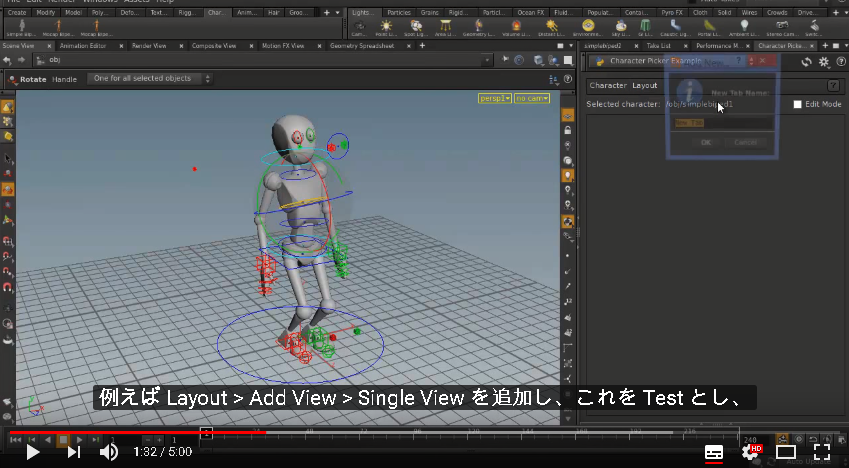The width and height of the screenshot is (849, 468).
Task: Enable the Edit Mode checkbox
Action: click(x=797, y=104)
